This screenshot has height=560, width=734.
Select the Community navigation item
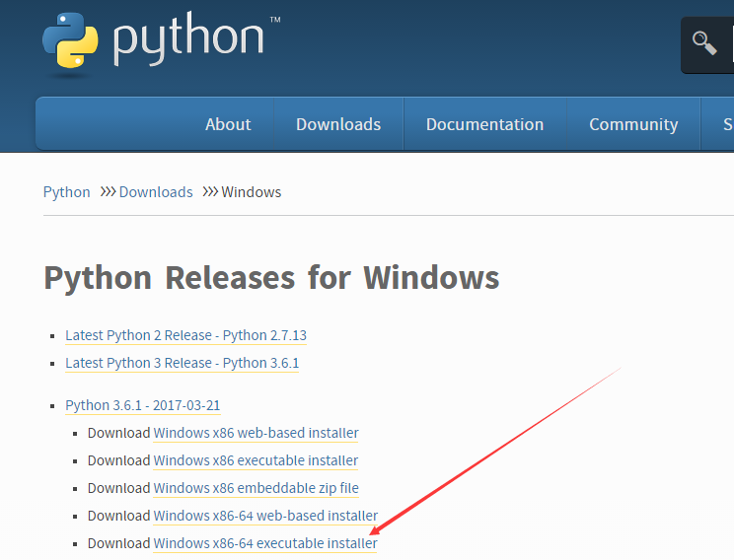point(633,124)
